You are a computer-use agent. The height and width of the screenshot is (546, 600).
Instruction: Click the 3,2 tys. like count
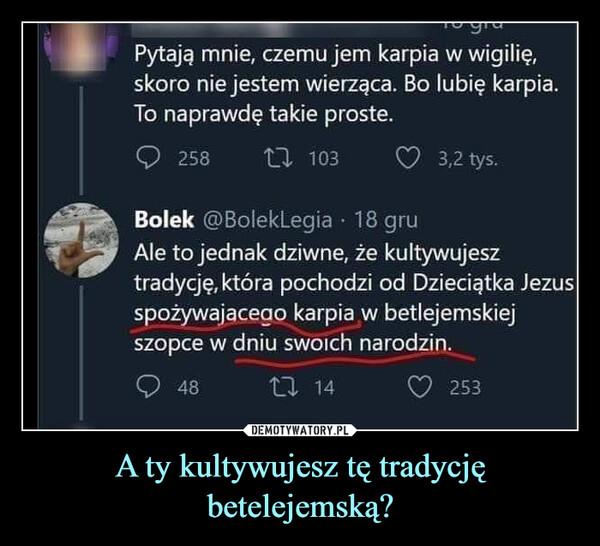click(x=468, y=159)
